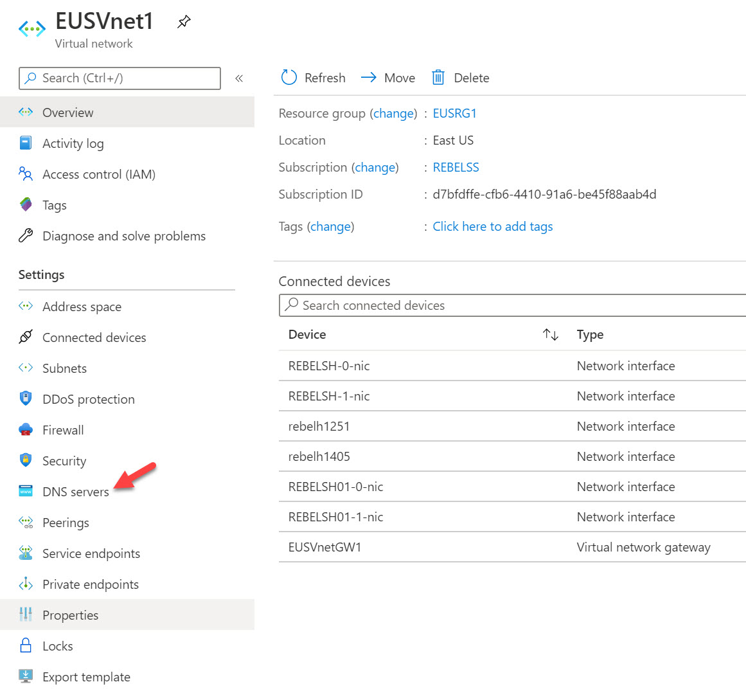Open the Overview menu item

coord(127,112)
